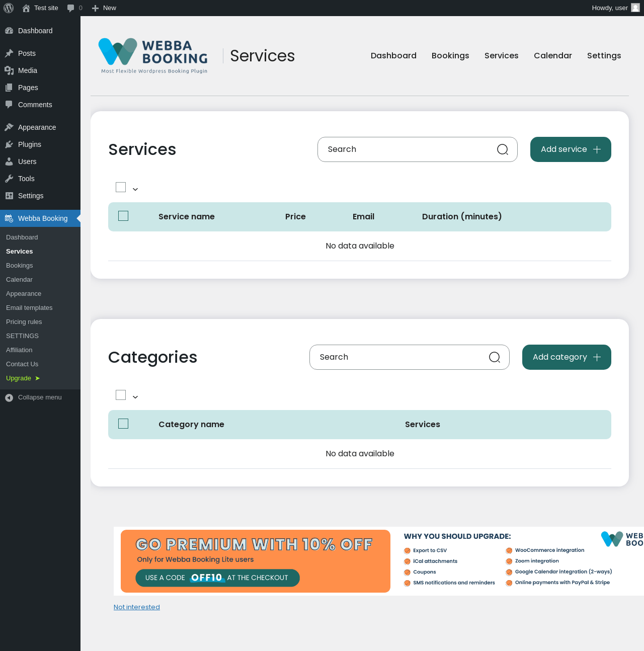Click the Duration (minutes) column header

tap(462, 217)
